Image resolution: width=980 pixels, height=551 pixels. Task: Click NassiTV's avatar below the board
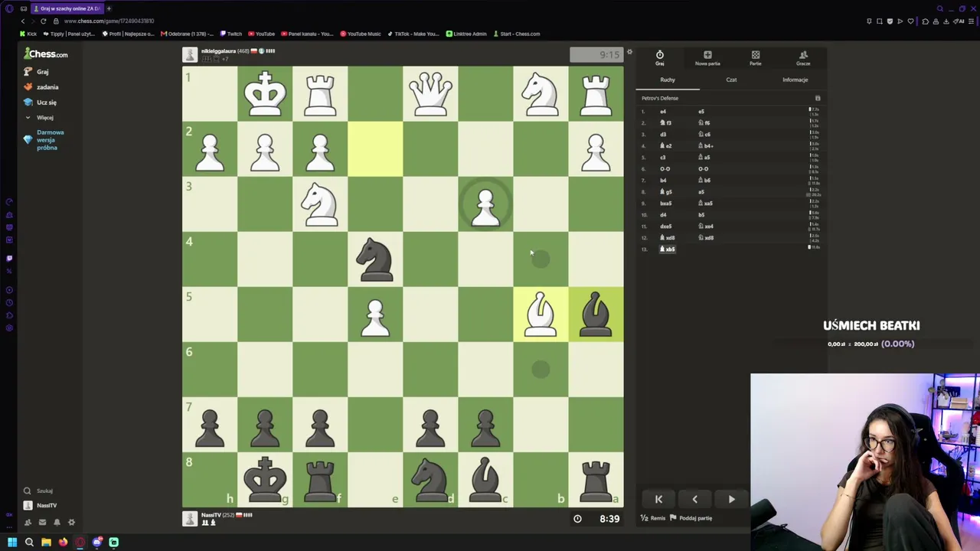[190, 518]
